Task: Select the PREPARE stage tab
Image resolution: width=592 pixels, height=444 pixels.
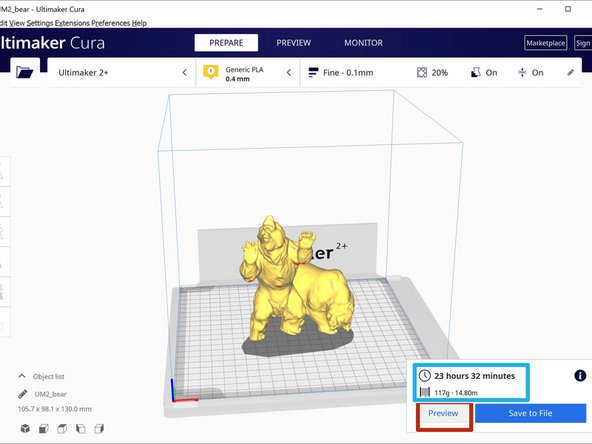Action: click(226, 43)
